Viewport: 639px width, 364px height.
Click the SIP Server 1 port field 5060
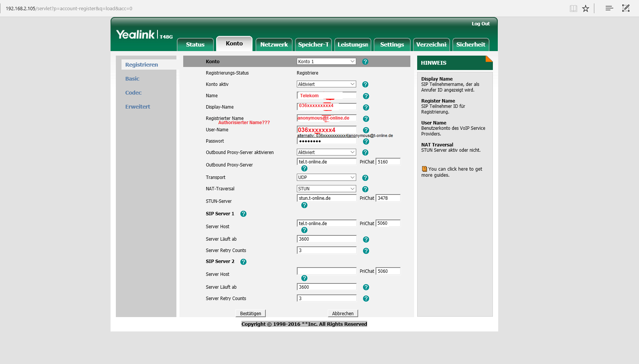pos(388,223)
